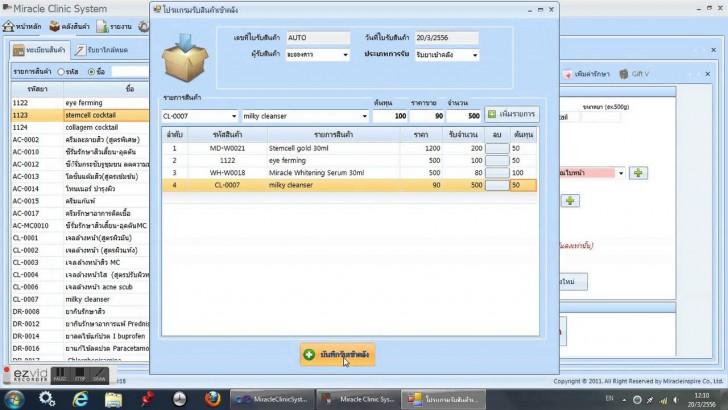Select AC-0002 row in product list
The height and width of the screenshot is (410, 728).
click(80, 140)
